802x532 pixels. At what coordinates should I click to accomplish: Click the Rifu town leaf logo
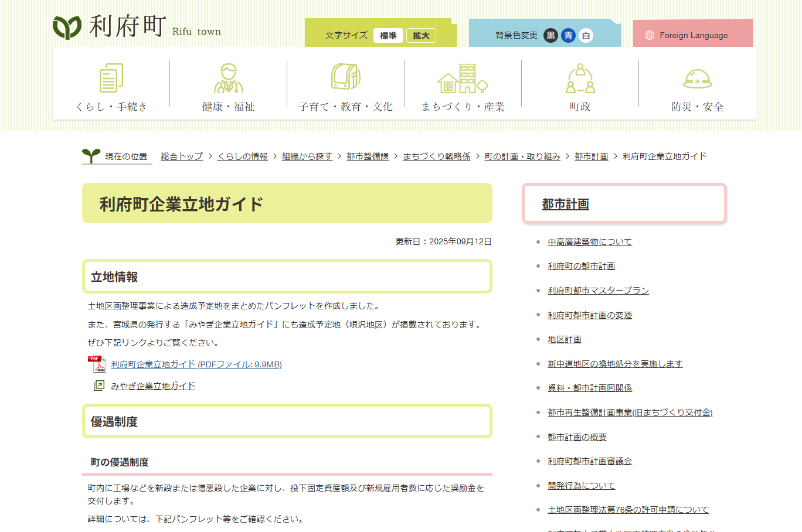[x=66, y=27]
